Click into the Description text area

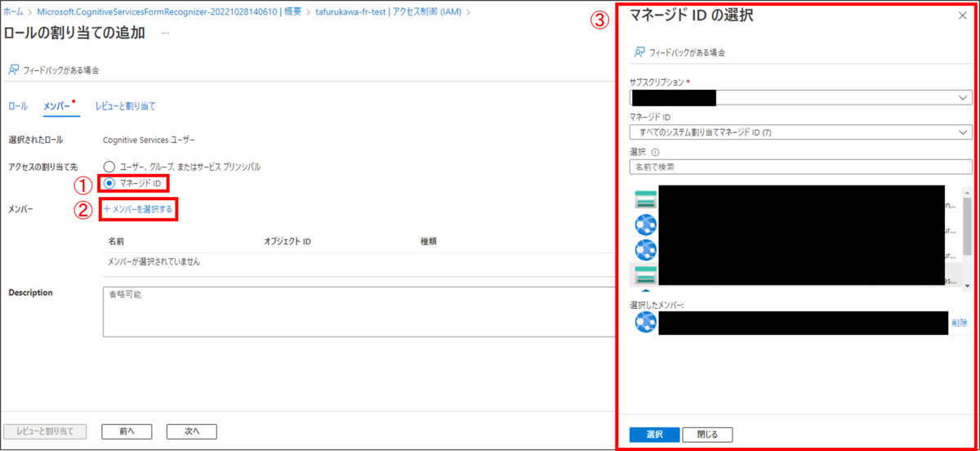(359, 311)
